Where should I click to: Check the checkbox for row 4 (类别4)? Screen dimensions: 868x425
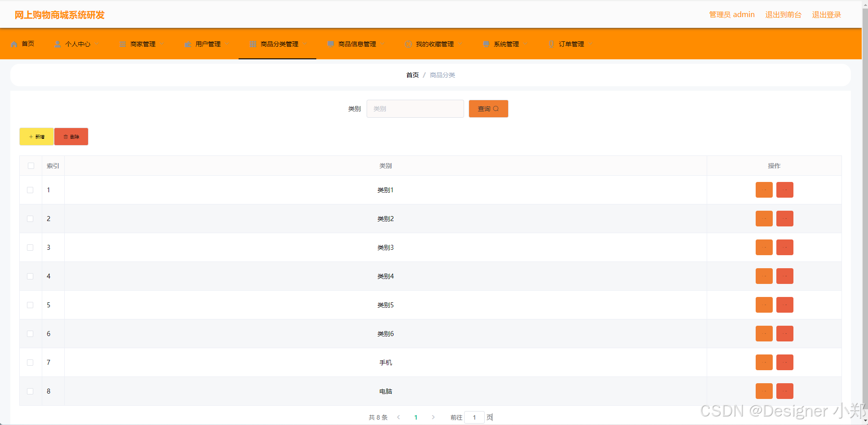tap(30, 276)
